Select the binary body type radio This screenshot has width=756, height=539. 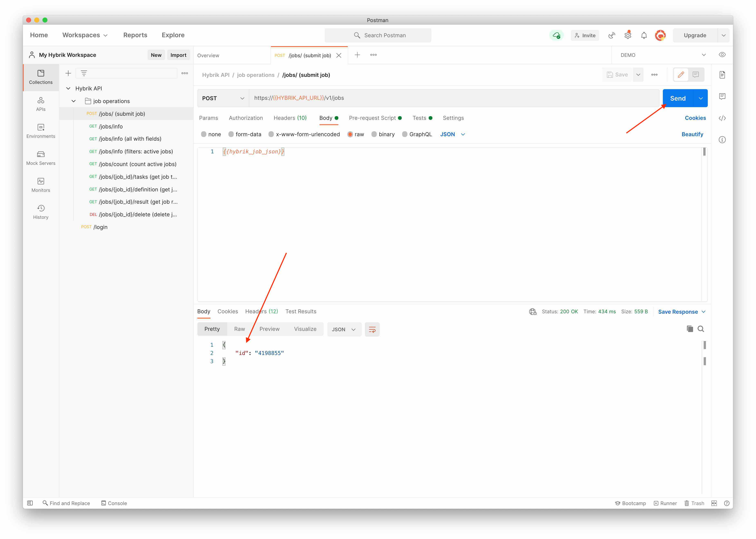click(374, 134)
